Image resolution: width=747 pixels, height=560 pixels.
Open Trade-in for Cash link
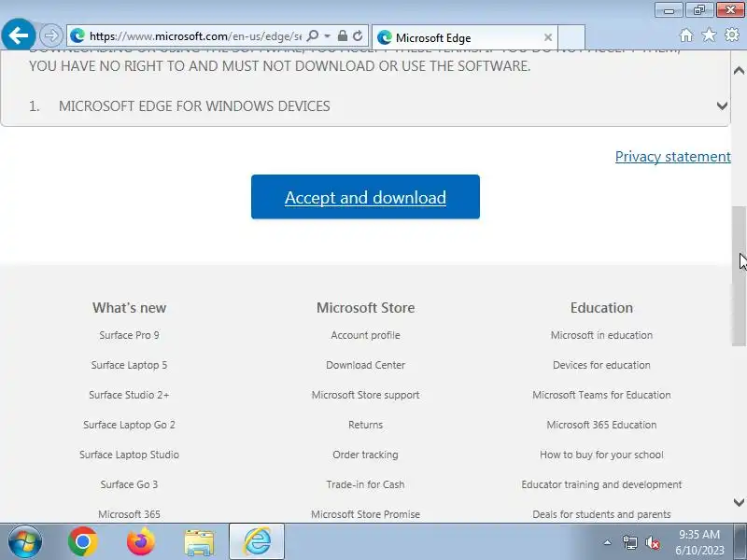(365, 484)
